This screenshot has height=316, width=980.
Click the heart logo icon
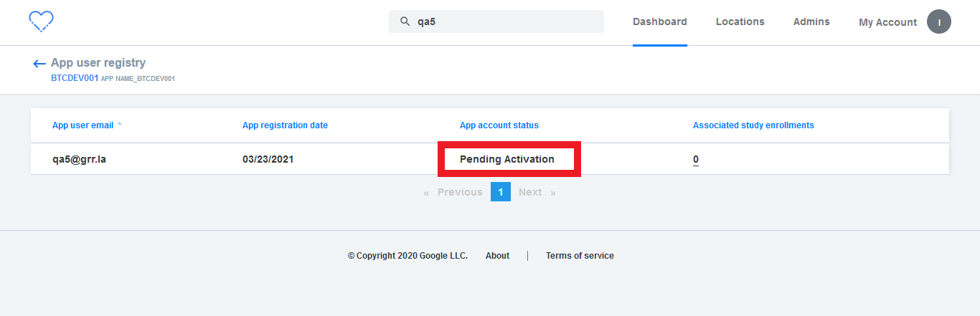(x=42, y=21)
